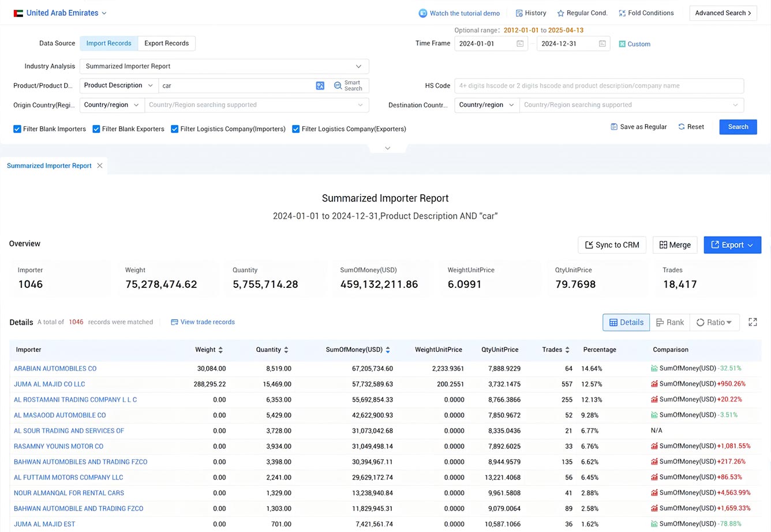Open the Ratio view dropdown
The image size is (771, 532).
(714, 323)
